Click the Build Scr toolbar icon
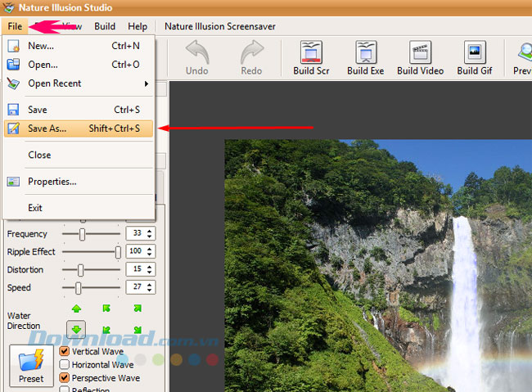This screenshot has height=392, width=532. click(310, 52)
